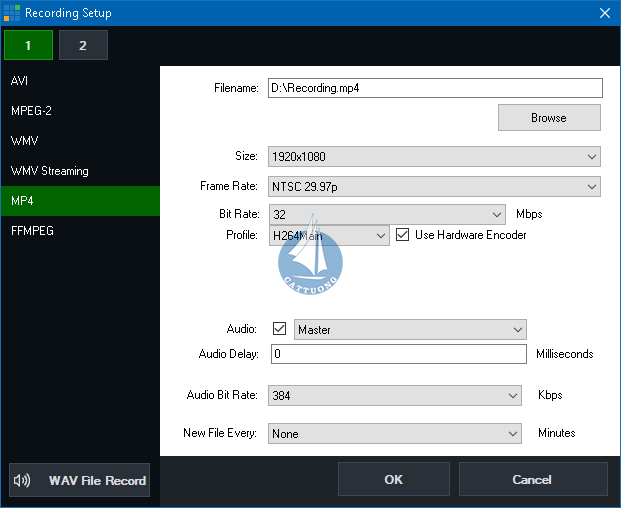621x508 pixels.
Task: Click the Size: label
Action: (x=246, y=156)
